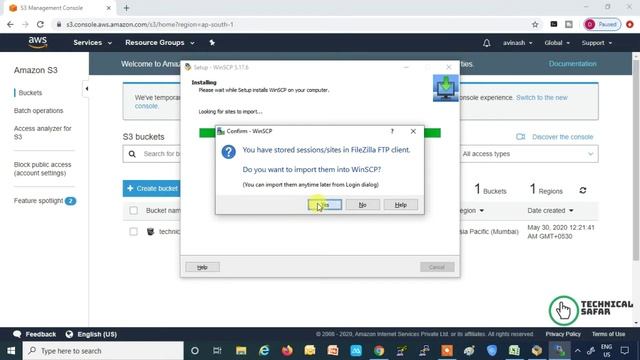Open Task View on taskbar
This screenshot has height=360, width=640.
click(x=217, y=351)
